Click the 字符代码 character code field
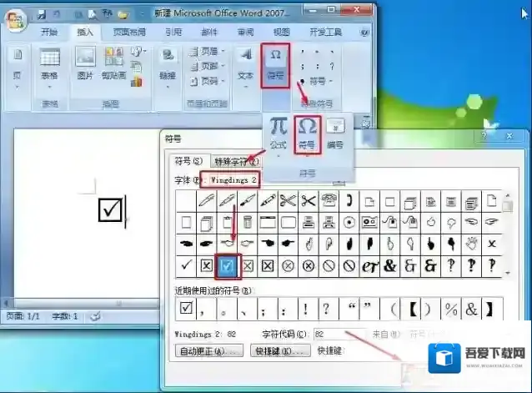Image resolution: width=532 pixels, height=393 pixels. [339, 334]
